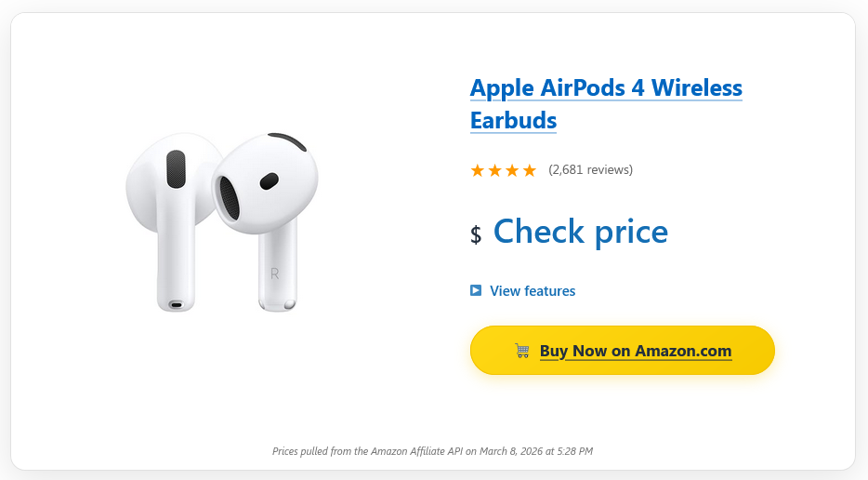Click the fourth orange rating star
868x480 pixels.
[x=530, y=170]
